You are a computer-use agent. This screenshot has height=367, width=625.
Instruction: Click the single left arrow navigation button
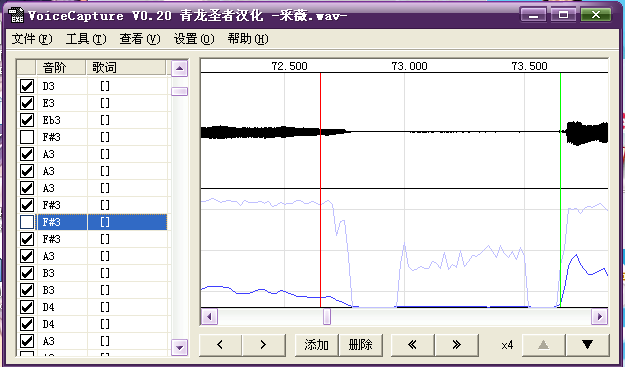(x=220, y=345)
